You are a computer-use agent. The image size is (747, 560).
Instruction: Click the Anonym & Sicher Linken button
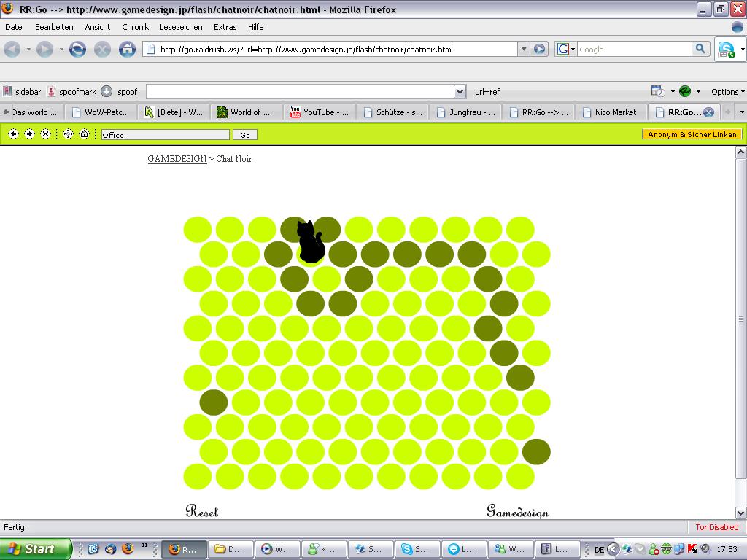coord(692,134)
